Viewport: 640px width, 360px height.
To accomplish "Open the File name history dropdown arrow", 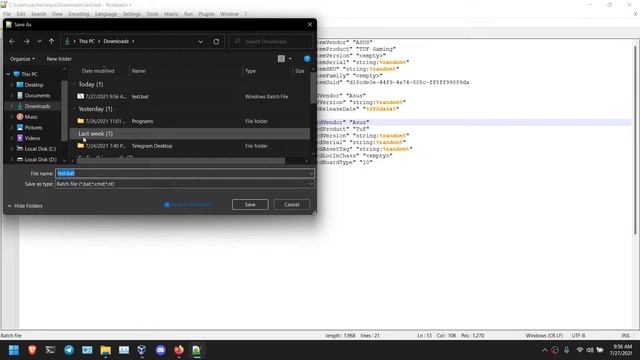I will [311, 173].
